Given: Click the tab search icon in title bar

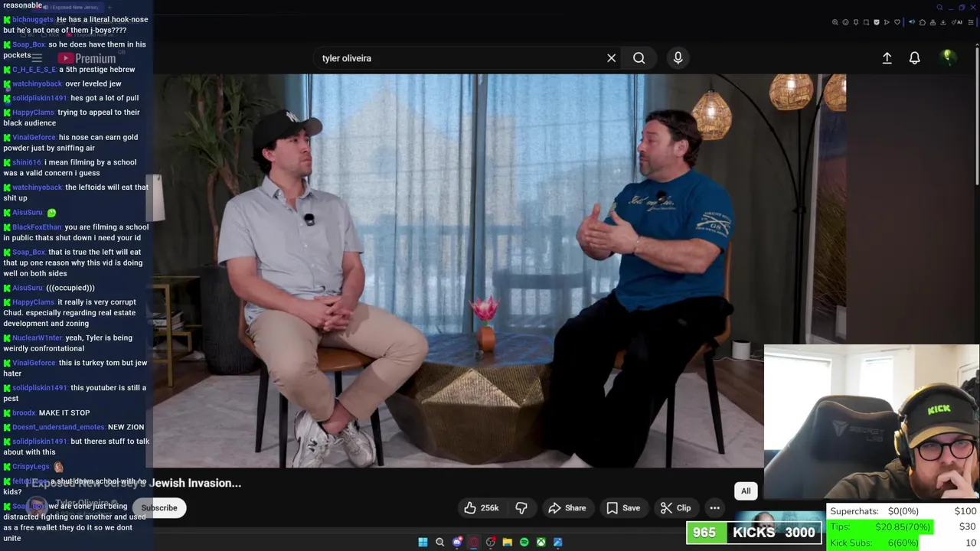Looking at the screenshot, I should click(x=939, y=8).
